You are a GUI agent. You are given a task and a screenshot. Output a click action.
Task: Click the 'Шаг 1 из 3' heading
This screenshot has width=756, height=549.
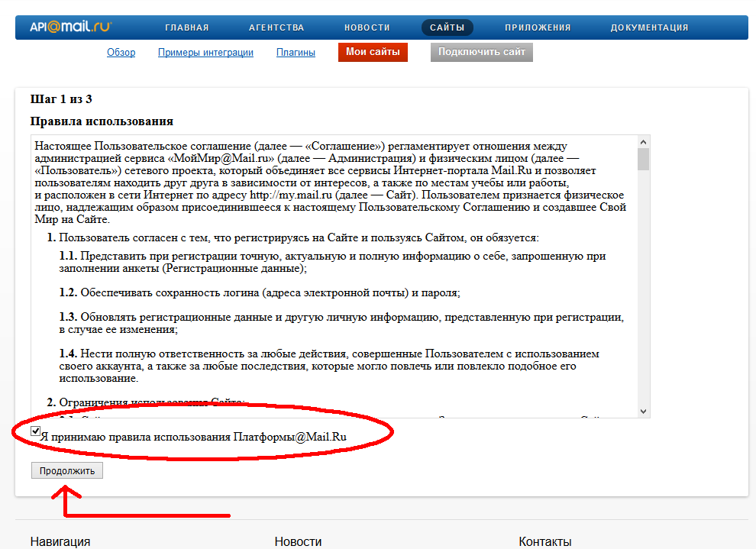pyautogui.click(x=61, y=98)
